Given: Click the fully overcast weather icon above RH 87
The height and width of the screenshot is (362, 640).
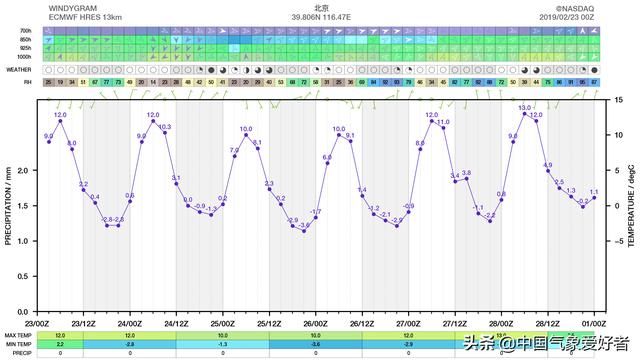Looking at the screenshot, I should (594, 70).
